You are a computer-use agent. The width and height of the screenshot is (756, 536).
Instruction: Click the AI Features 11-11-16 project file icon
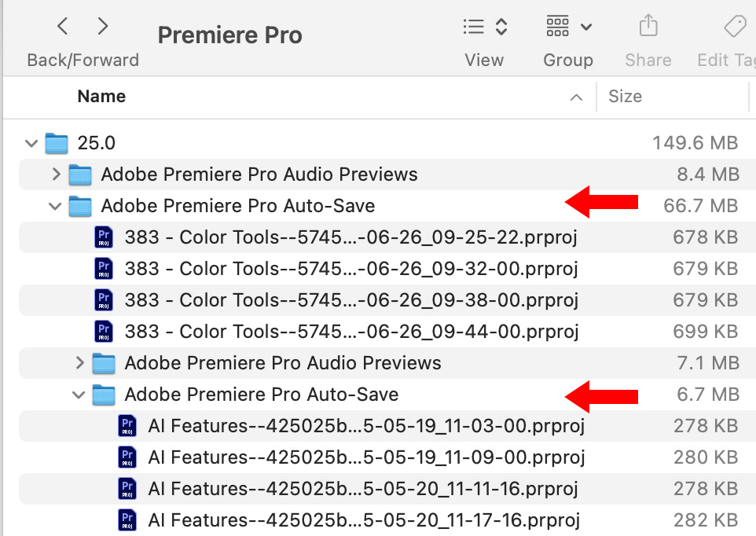(127, 489)
